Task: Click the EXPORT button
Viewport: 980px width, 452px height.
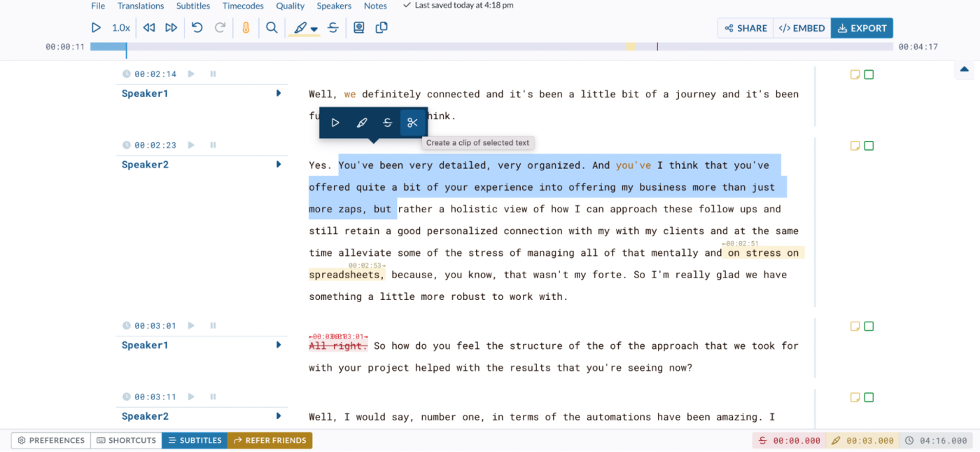Action: (x=862, y=28)
